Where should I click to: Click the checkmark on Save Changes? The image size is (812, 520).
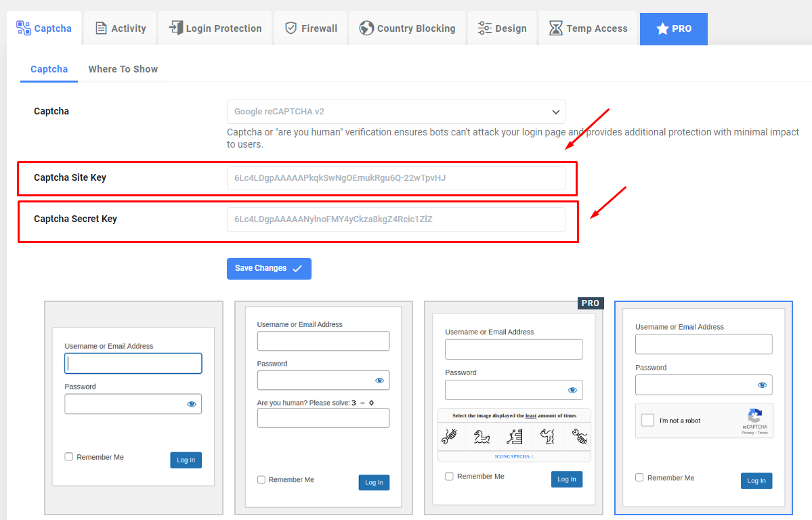pos(297,269)
